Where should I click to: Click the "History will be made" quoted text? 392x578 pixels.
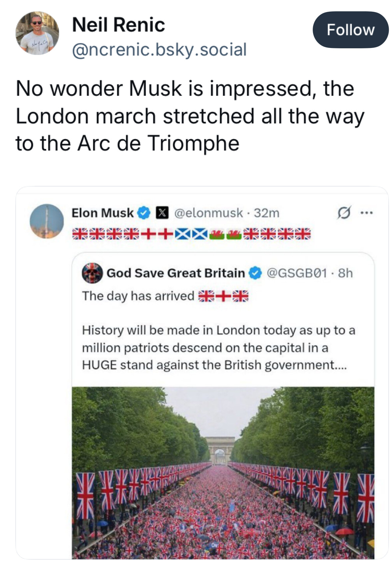(x=218, y=347)
